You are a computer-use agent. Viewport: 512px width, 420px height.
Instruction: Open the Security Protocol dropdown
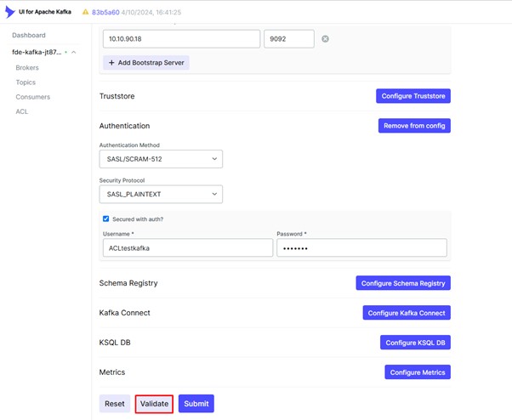(161, 194)
